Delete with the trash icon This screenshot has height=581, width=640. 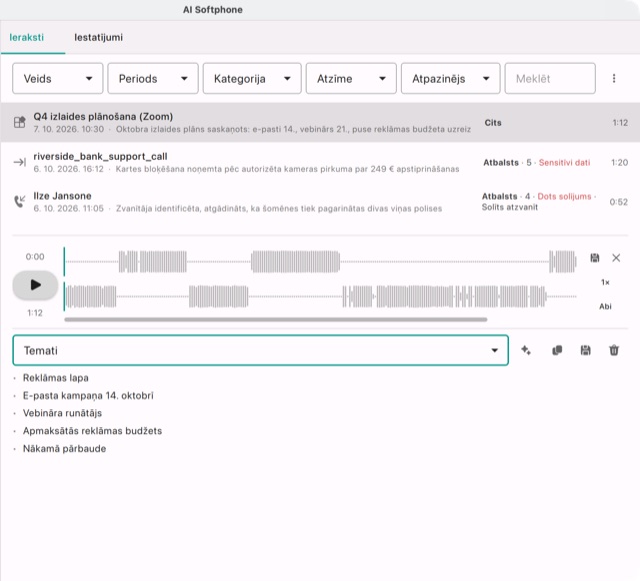tap(614, 350)
